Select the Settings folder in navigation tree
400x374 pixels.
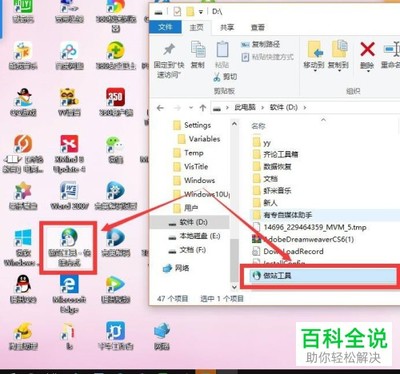[193, 125]
